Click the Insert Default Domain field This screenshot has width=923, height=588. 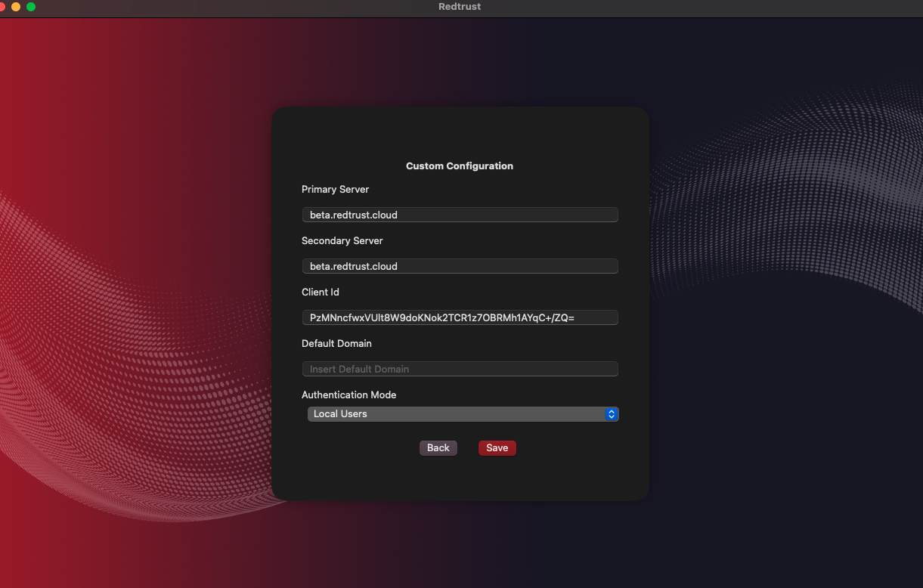click(x=460, y=369)
